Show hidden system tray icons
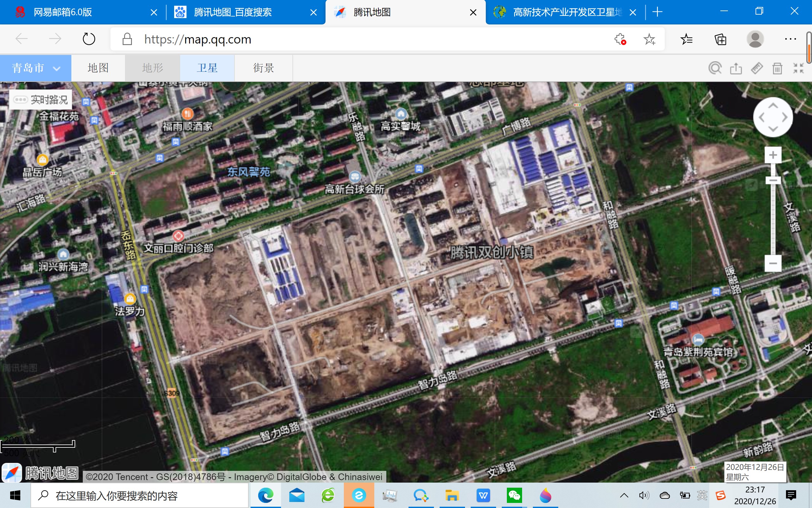 624,496
